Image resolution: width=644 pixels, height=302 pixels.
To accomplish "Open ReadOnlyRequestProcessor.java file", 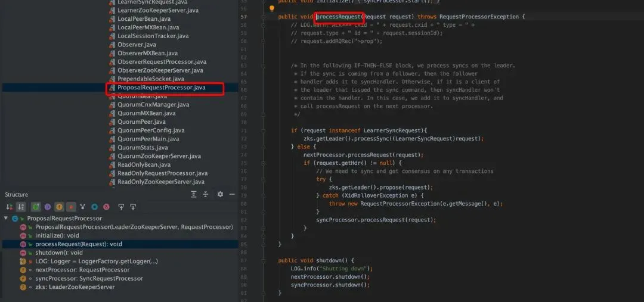I will click(163, 173).
